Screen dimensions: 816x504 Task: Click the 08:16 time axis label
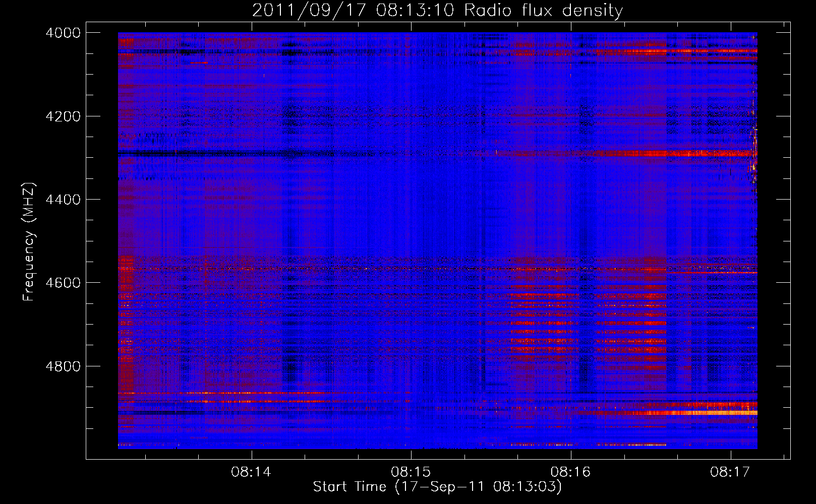[570, 472]
